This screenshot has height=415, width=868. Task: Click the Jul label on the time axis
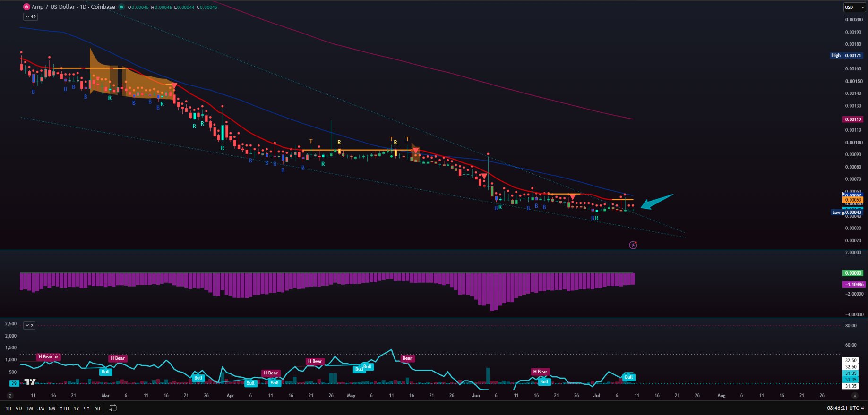pos(597,396)
